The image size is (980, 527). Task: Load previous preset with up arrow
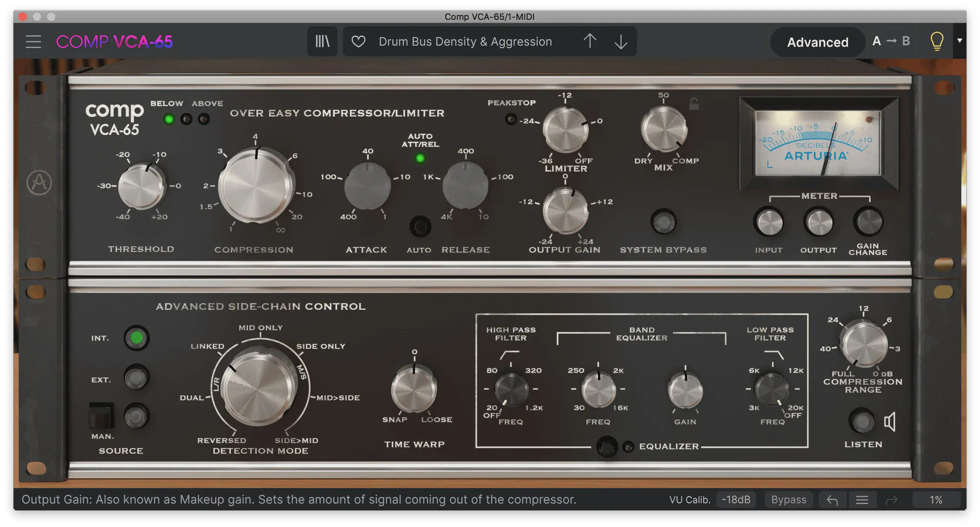coord(590,42)
